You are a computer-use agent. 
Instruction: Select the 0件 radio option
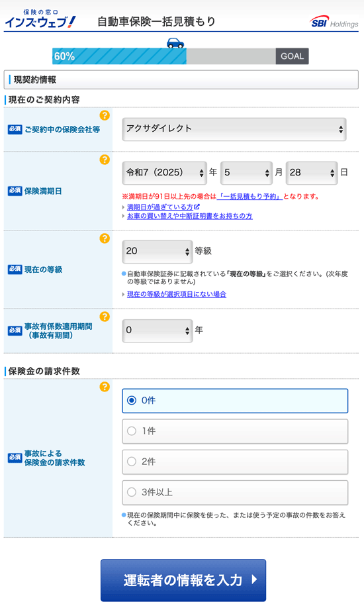pyautogui.click(x=235, y=401)
